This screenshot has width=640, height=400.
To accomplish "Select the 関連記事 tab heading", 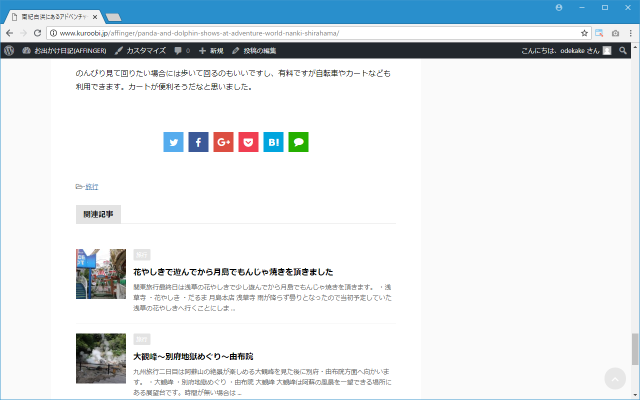I will coord(98,214).
